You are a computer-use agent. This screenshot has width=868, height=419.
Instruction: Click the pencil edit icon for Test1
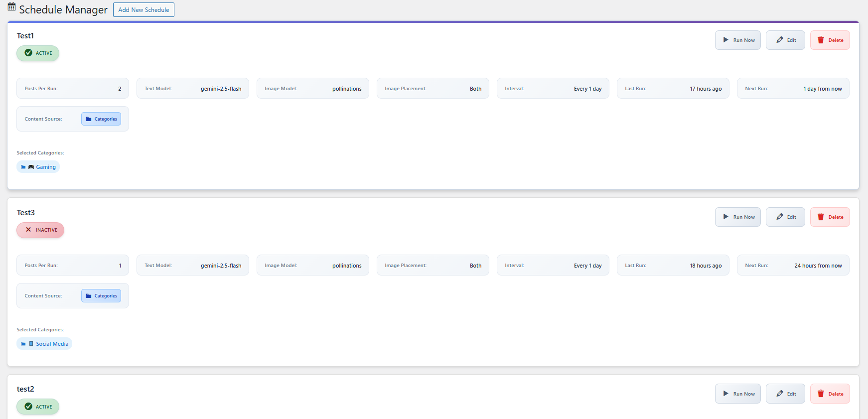pos(780,40)
